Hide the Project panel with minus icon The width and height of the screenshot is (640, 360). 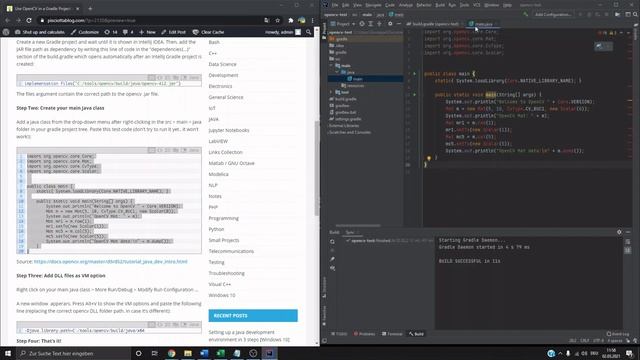pyautogui.click(x=398, y=24)
